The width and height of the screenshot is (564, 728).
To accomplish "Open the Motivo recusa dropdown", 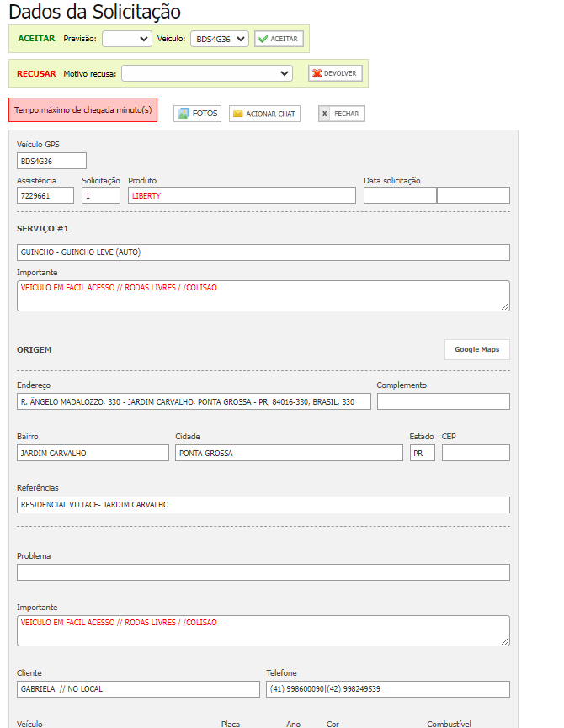I will tap(207, 73).
